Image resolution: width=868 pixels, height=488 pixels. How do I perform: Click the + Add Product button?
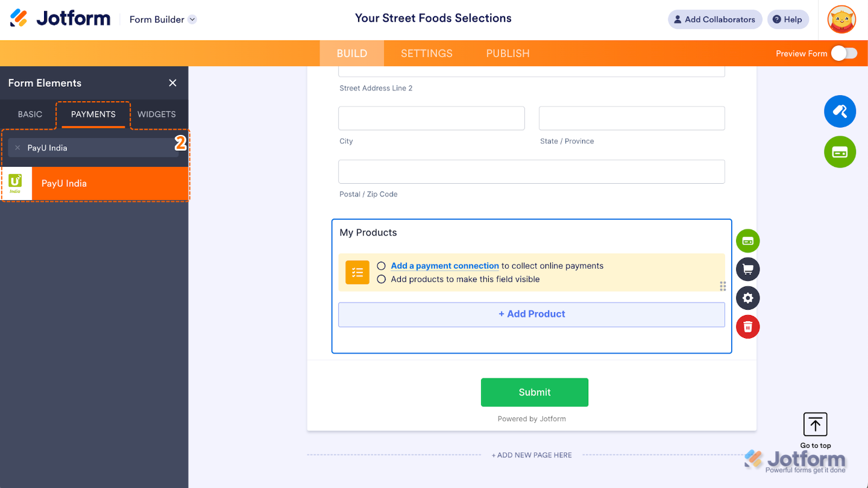pos(532,314)
